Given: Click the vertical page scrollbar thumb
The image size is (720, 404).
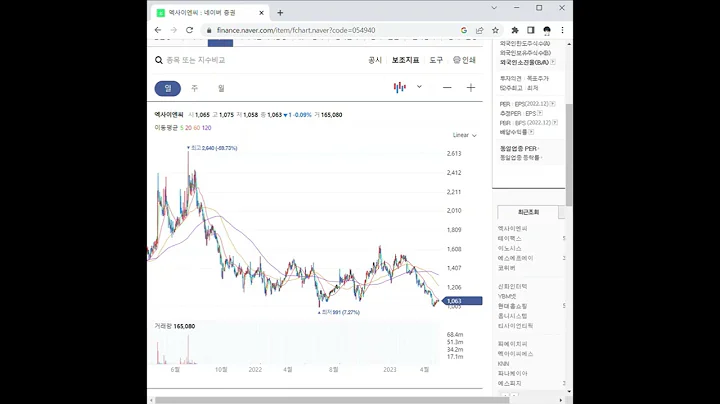Looking at the screenshot, I should click(x=569, y=154).
